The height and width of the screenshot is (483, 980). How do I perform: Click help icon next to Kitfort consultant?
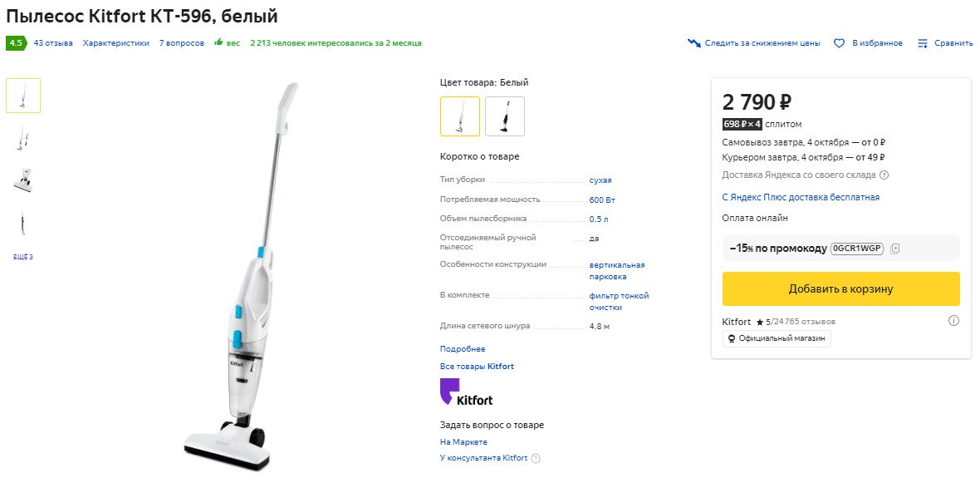(x=536, y=458)
